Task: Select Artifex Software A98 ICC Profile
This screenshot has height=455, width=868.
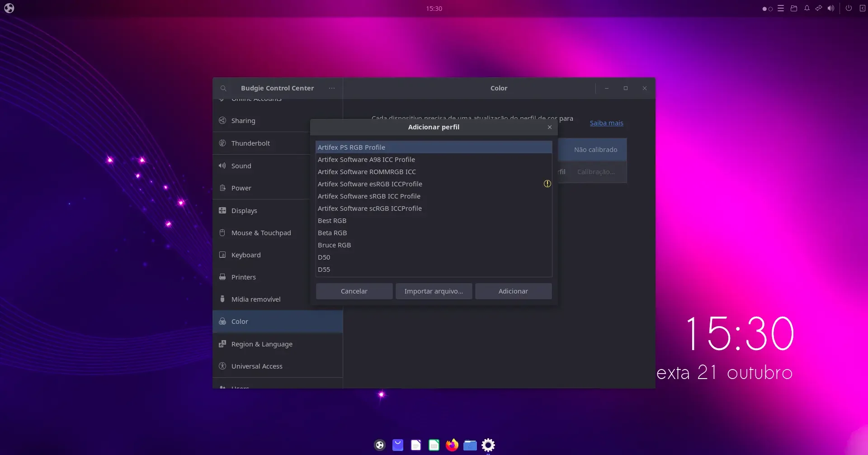Action: click(x=434, y=160)
